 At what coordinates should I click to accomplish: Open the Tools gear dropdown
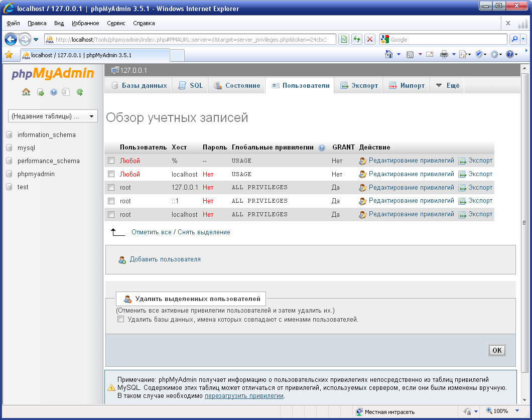pyautogui.click(x=496, y=54)
